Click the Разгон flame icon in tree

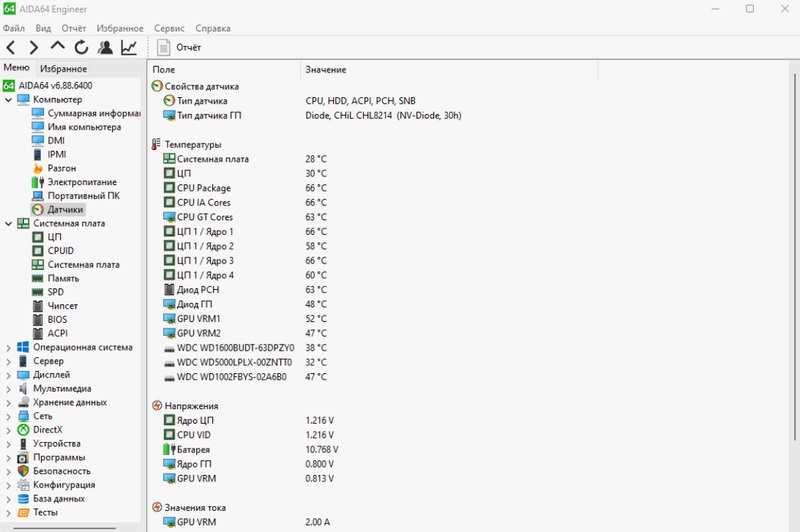point(38,168)
